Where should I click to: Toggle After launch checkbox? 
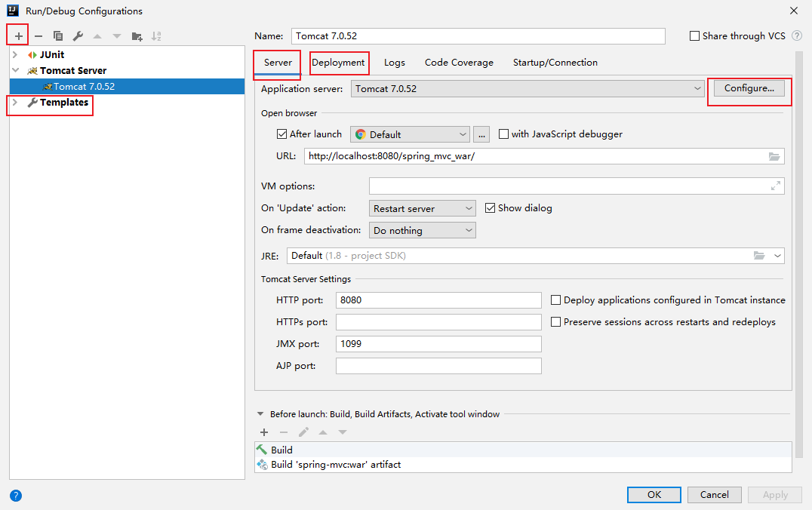(281, 134)
